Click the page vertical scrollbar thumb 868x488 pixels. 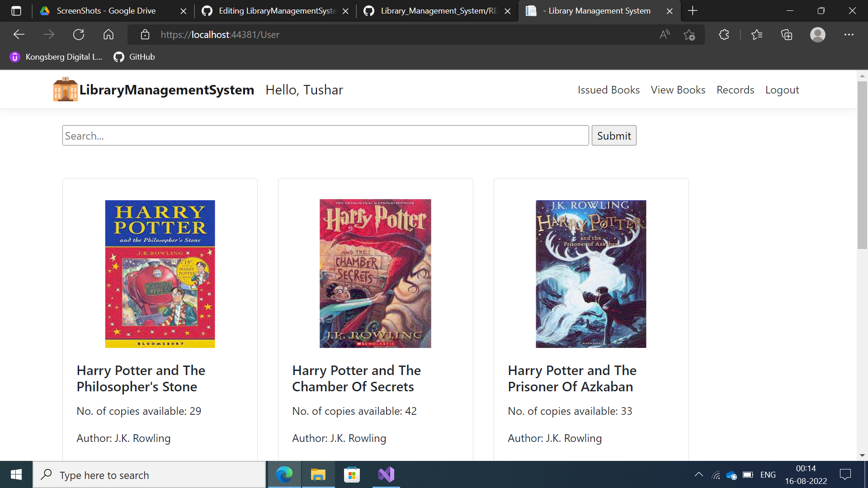coord(862,165)
